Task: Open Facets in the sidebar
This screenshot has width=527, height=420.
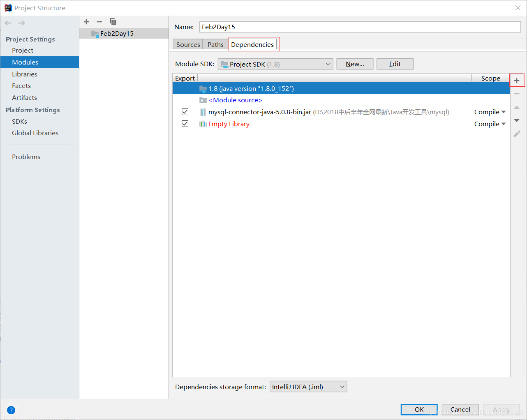Action: coord(21,85)
